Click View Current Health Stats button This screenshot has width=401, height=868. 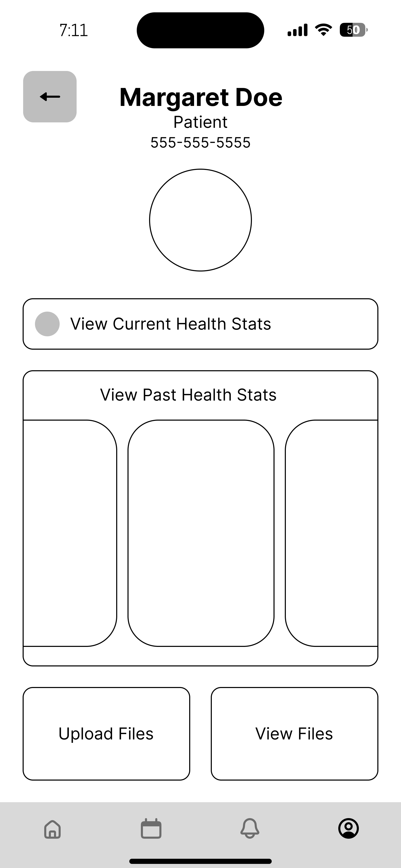(200, 324)
